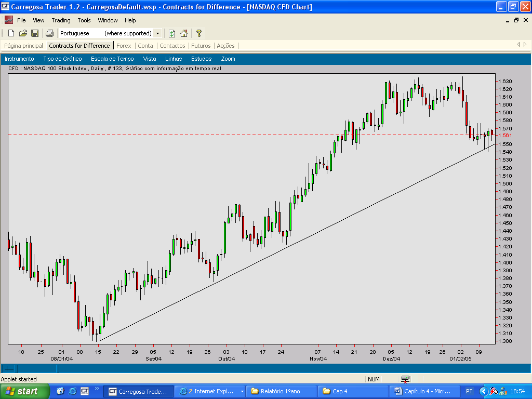532x399 pixels.
Task: Open a workspace file with the folder icon
Action: 23,33
